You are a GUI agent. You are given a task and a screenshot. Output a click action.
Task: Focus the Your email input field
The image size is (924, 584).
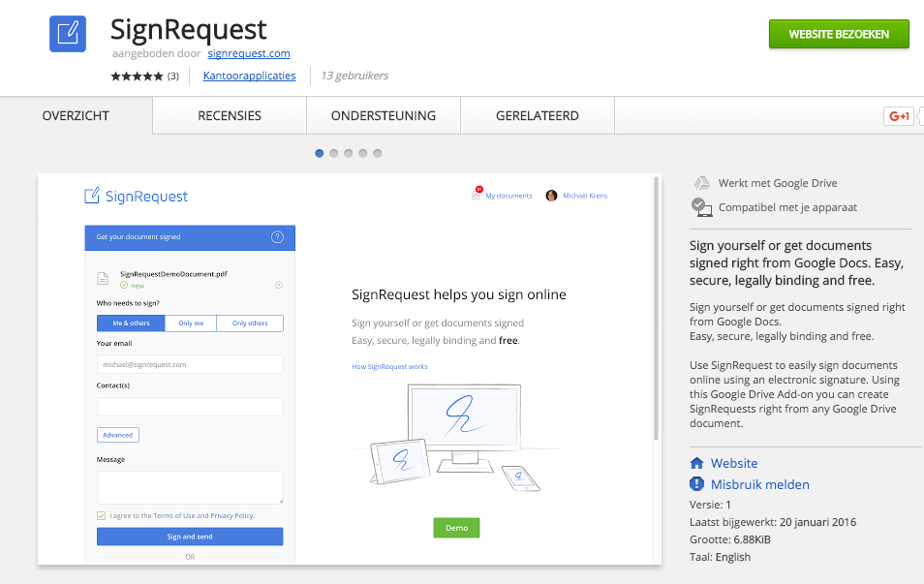(x=190, y=364)
